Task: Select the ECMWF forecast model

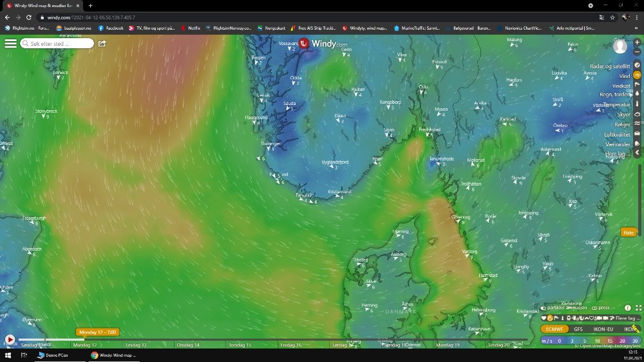Action: [x=554, y=329]
